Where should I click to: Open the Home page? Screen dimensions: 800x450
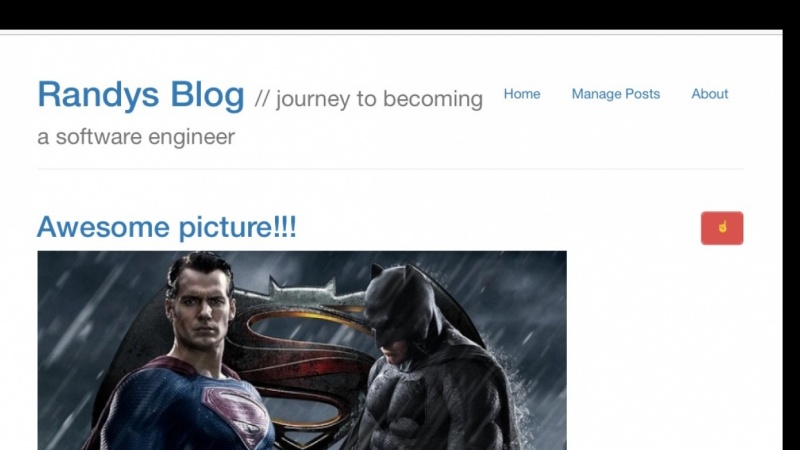pyautogui.click(x=521, y=94)
